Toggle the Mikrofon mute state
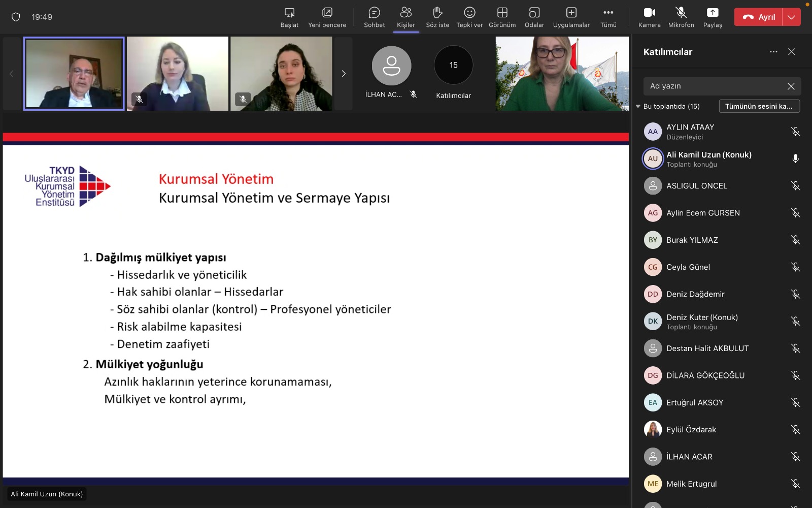 click(x=681, y=17)
